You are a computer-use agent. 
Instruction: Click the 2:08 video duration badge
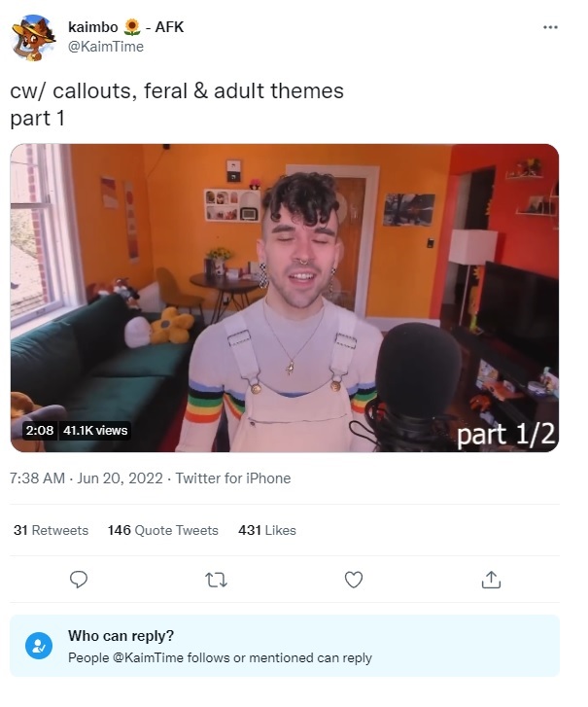[40, 431]
